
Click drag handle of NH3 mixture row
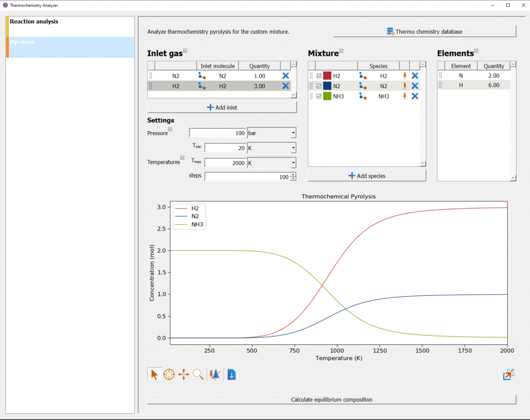[x=311, y=96]
